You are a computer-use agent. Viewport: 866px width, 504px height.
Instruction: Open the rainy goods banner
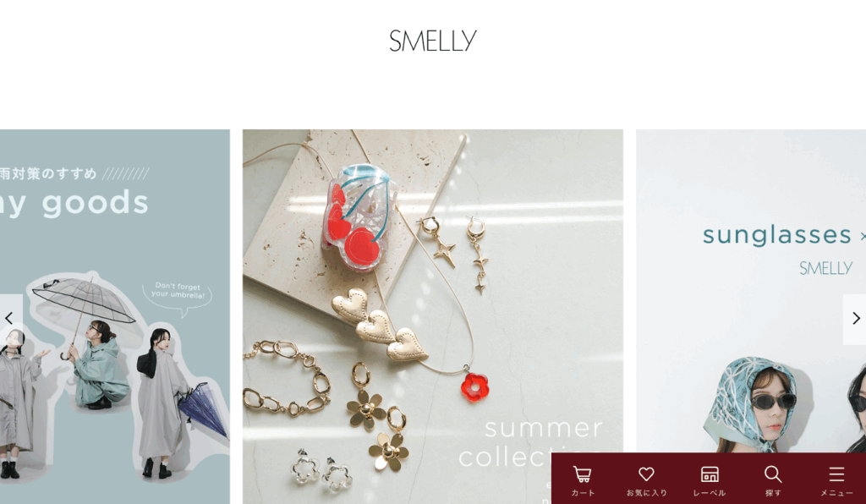point(115,317)
